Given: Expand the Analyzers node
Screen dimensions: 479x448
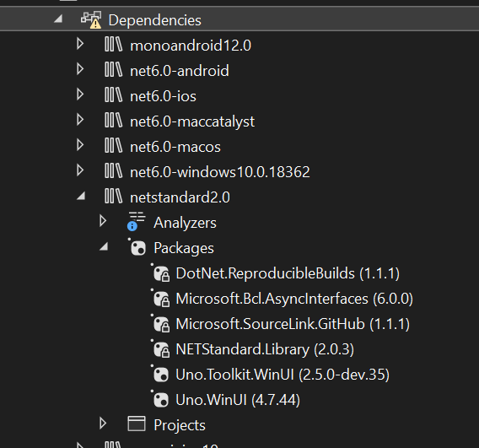Looking at the screenshot, I should [103, 221].
